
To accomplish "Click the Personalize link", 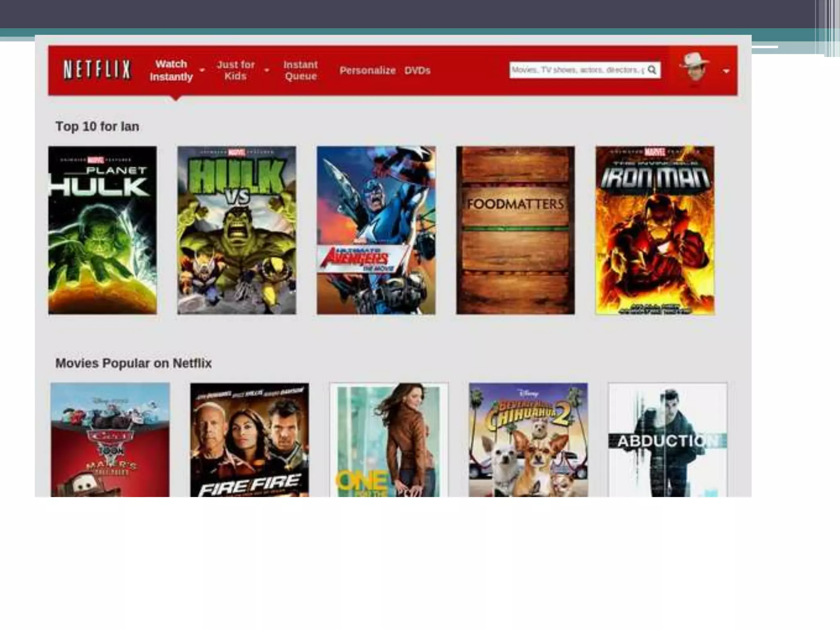I will coord(367,71).
